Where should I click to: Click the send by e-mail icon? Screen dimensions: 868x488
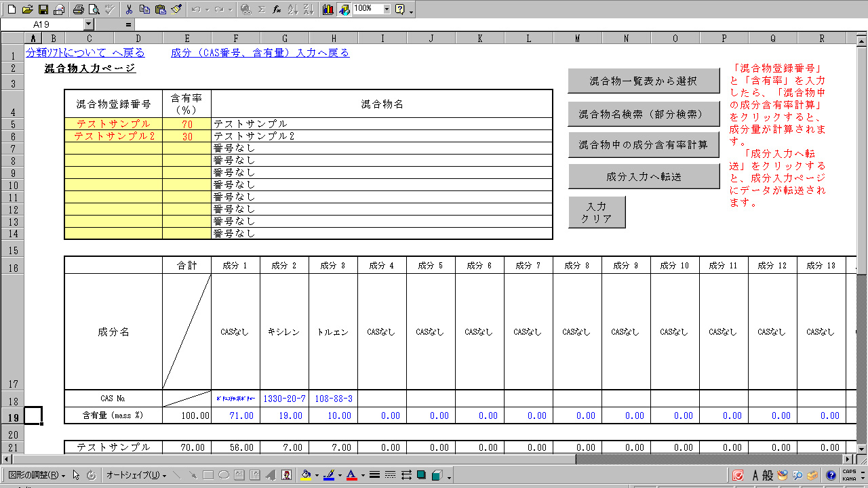59,9
